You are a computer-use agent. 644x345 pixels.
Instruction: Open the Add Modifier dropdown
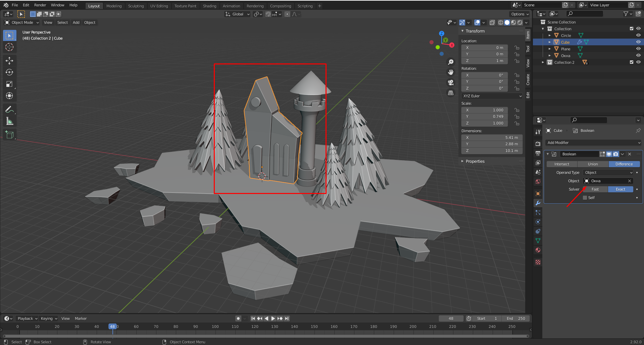(593, 143)
